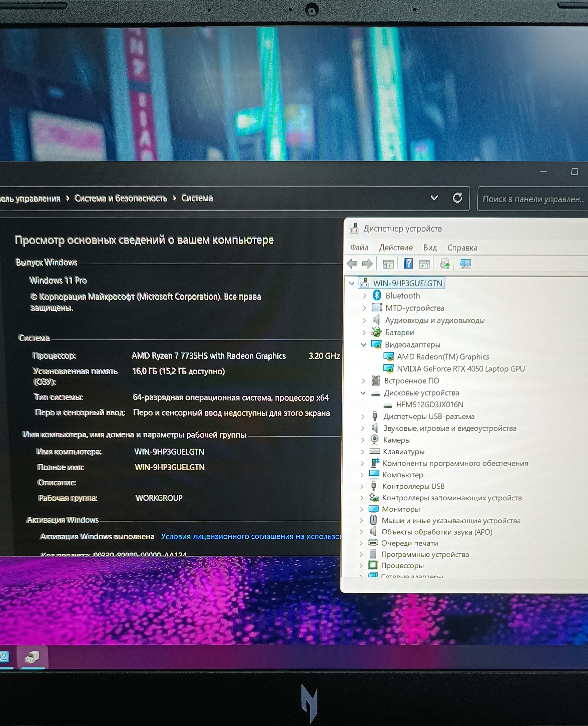Toggle the action pane toolbar icon
This screenshot has width=588, height=726.
[x=424, y=264]
